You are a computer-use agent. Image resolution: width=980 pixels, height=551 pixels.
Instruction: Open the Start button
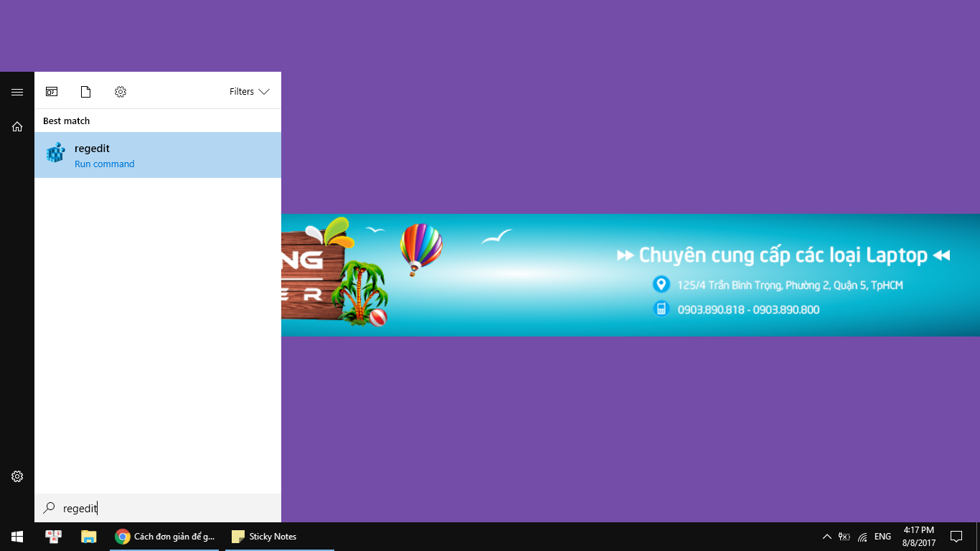pyautogui.click(x=16, y=536)
